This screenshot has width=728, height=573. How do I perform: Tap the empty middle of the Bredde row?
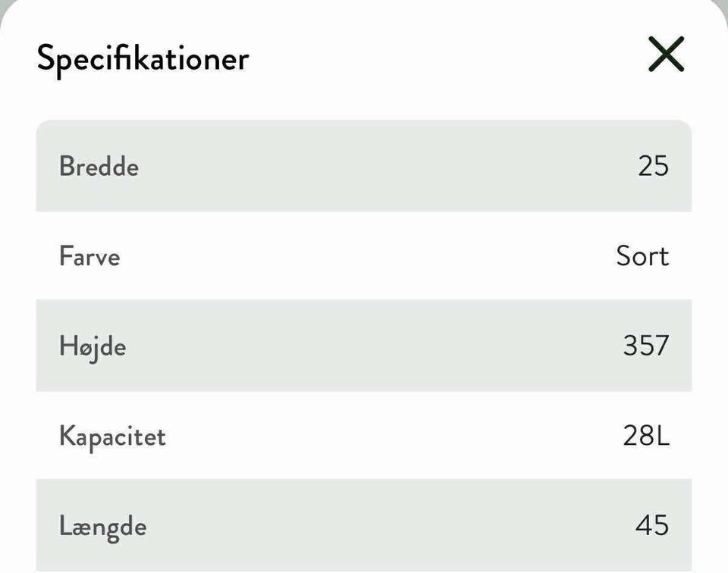click(x=364, y=166)
